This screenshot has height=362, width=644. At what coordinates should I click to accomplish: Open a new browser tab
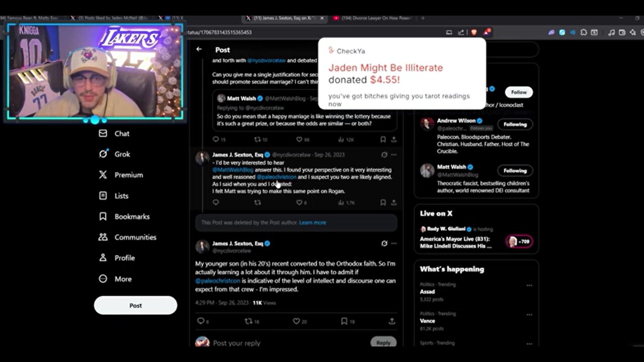click(423, 18)
